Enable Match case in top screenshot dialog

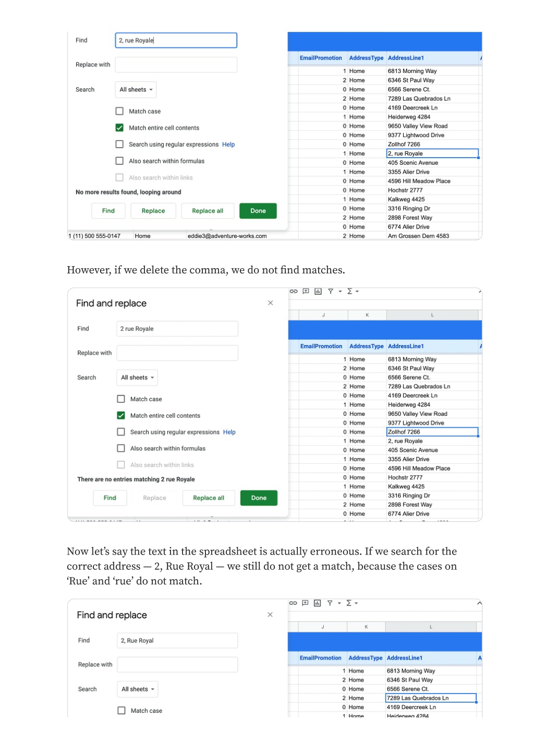click(x=119, y=111)
